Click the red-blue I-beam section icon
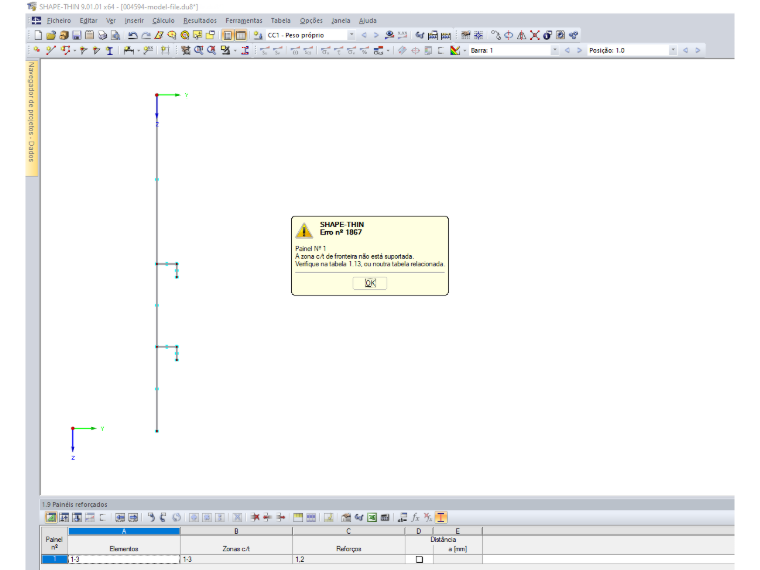The image size is (760, 570). [245, 50]
